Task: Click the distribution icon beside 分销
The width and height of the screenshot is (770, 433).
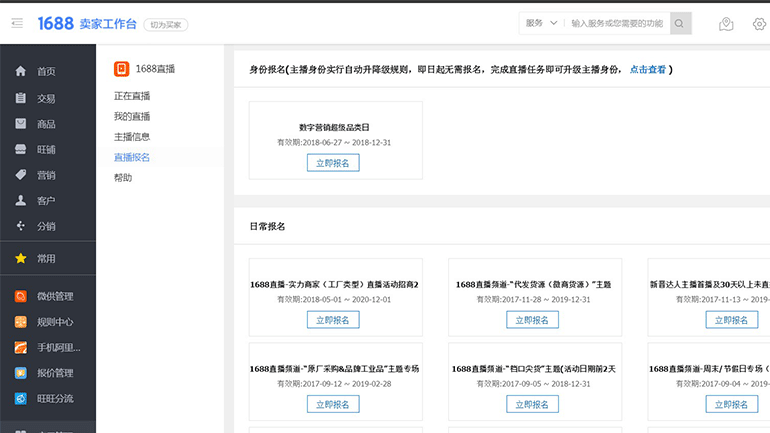Action: click(x=21, y=226)
